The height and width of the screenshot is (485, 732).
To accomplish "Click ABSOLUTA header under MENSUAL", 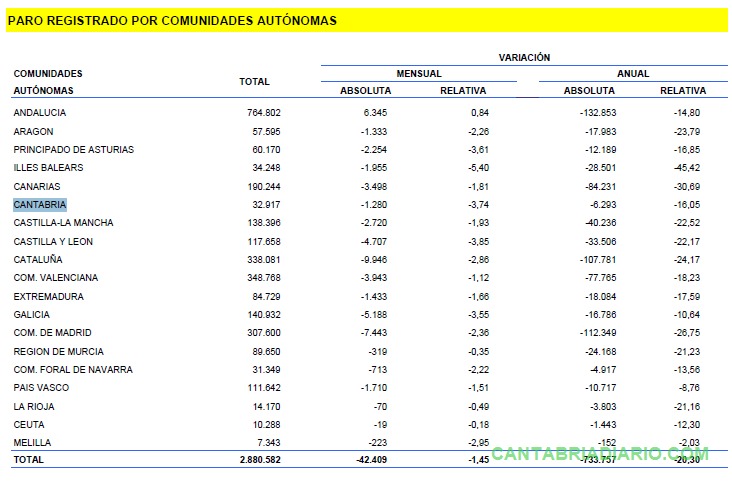I will pyautogui.click(x=366, y=91).
